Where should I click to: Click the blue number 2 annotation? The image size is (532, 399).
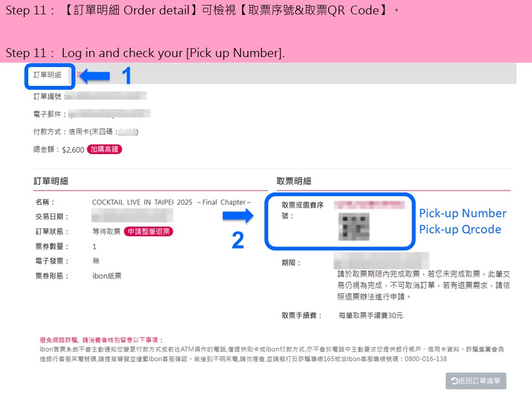[238, 240]
